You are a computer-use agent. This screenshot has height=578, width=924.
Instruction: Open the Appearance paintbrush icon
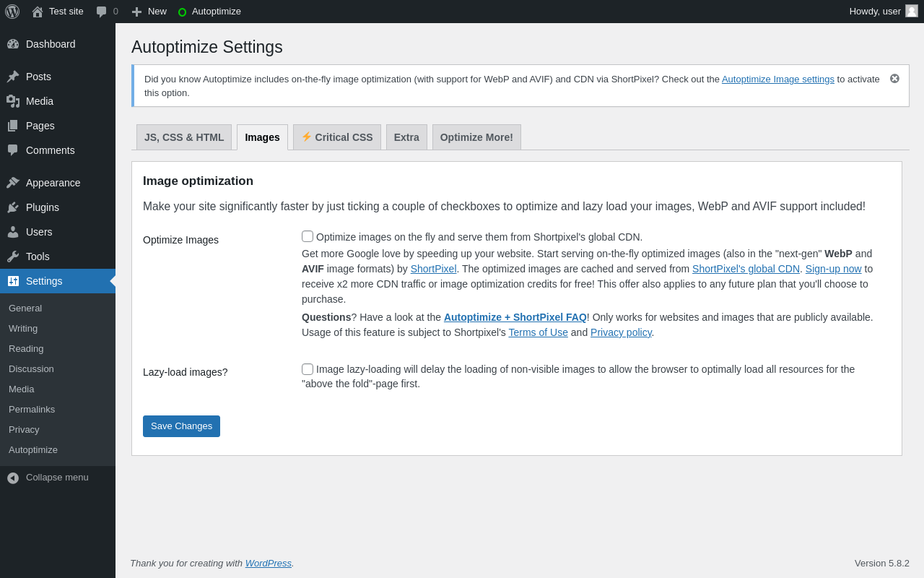13,183
